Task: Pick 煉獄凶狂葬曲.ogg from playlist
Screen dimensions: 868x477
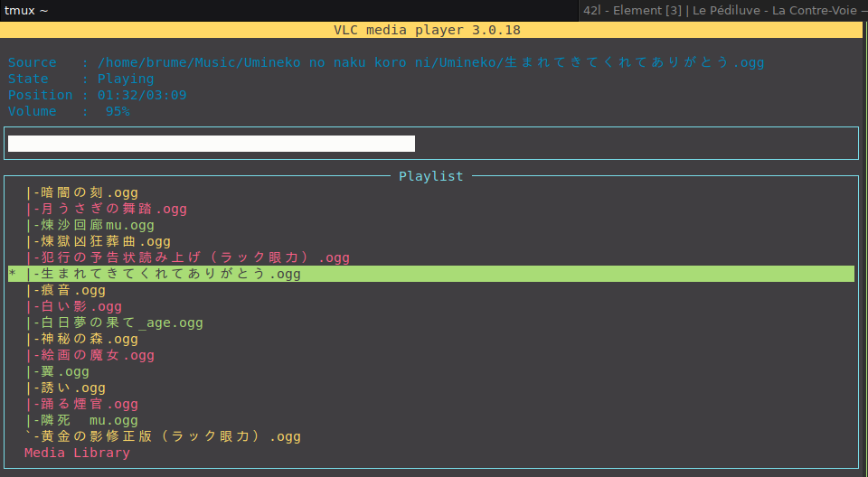Action: (x=99, y=241)
